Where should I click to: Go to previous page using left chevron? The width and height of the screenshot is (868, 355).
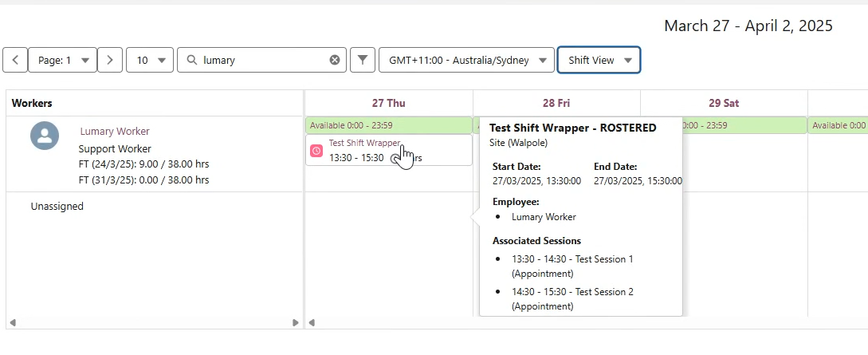(15, 60)
